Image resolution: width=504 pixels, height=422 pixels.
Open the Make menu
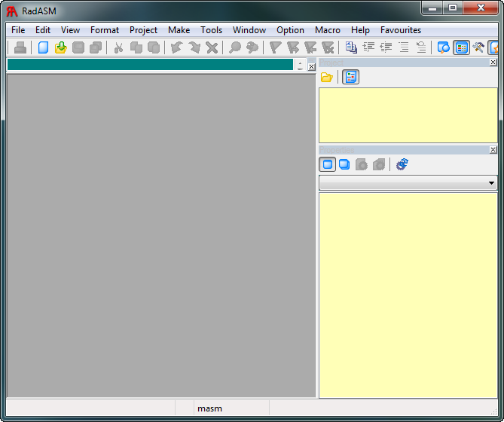[179, 30]
